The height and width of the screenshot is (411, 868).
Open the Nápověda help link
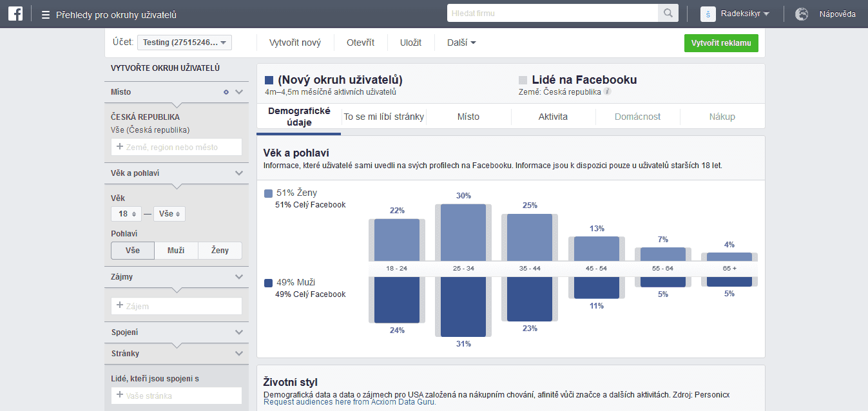coord(838,14)
